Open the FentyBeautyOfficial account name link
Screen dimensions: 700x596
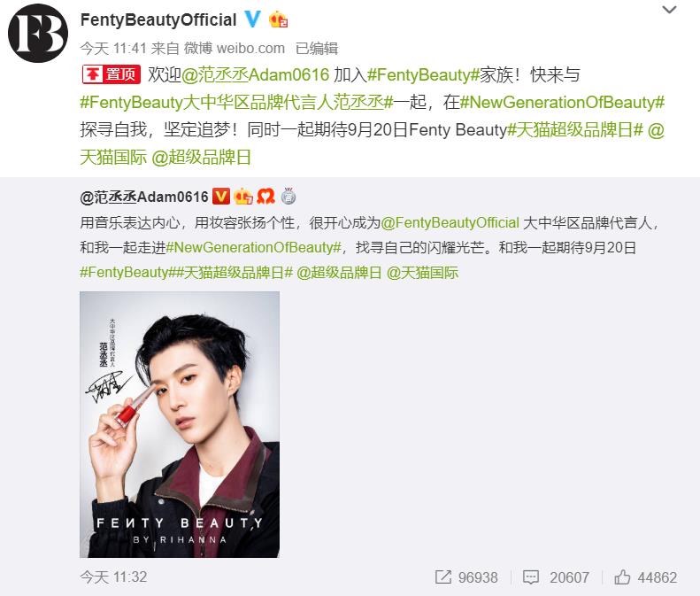pos(158,19)
